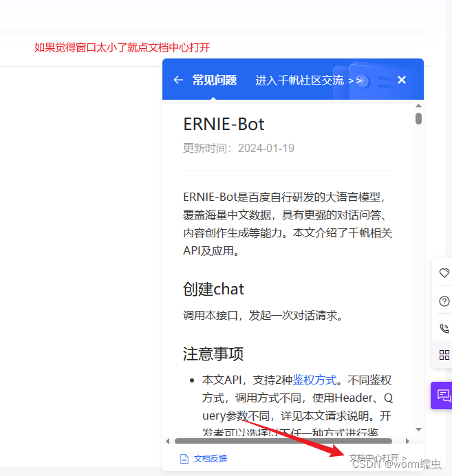Click the horizontal scroll left arrow
The width and height of the screenshot is (452, 476).
coord(168,441)
